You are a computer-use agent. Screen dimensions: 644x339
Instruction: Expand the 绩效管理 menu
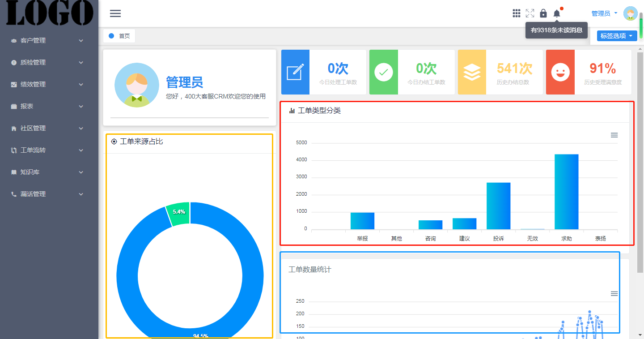tap(49, 84)
